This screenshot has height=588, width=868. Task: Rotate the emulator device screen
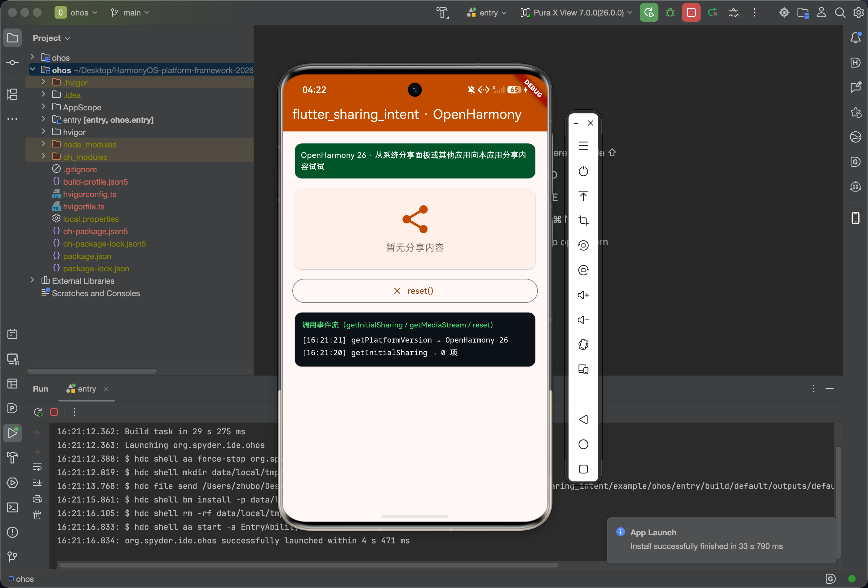[583, 344]
